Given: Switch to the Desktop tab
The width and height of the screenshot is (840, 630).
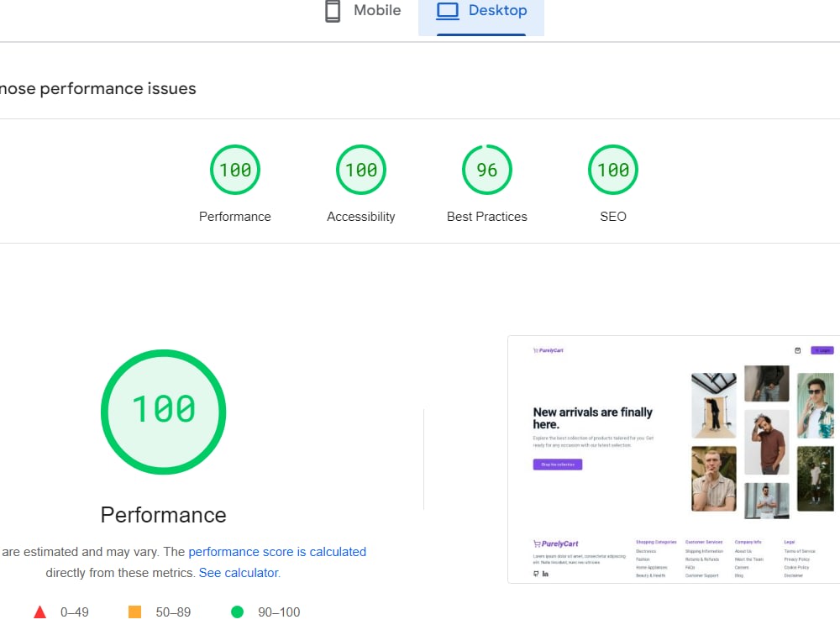Looking at the screenshot, I should (481, 11).
